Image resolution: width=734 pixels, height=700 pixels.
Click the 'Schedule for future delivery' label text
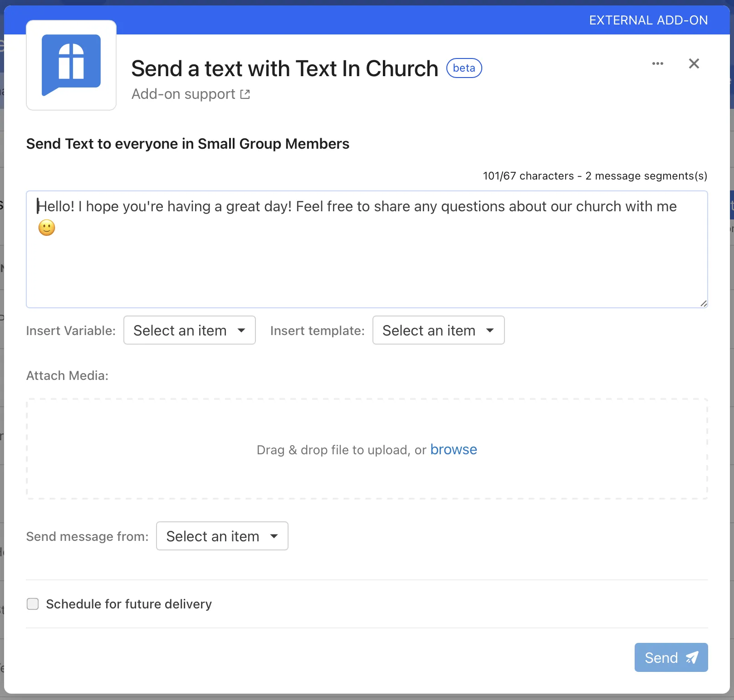[129, 604]
